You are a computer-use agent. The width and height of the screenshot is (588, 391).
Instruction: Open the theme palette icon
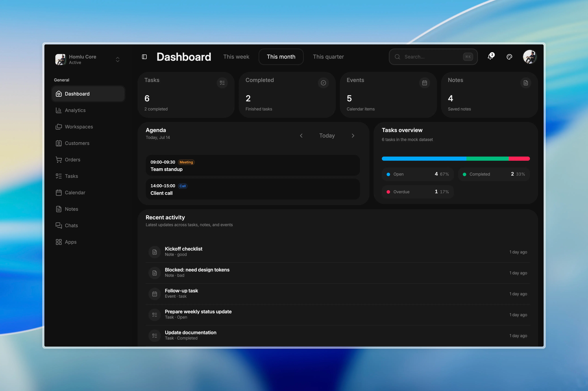[509, 57]
